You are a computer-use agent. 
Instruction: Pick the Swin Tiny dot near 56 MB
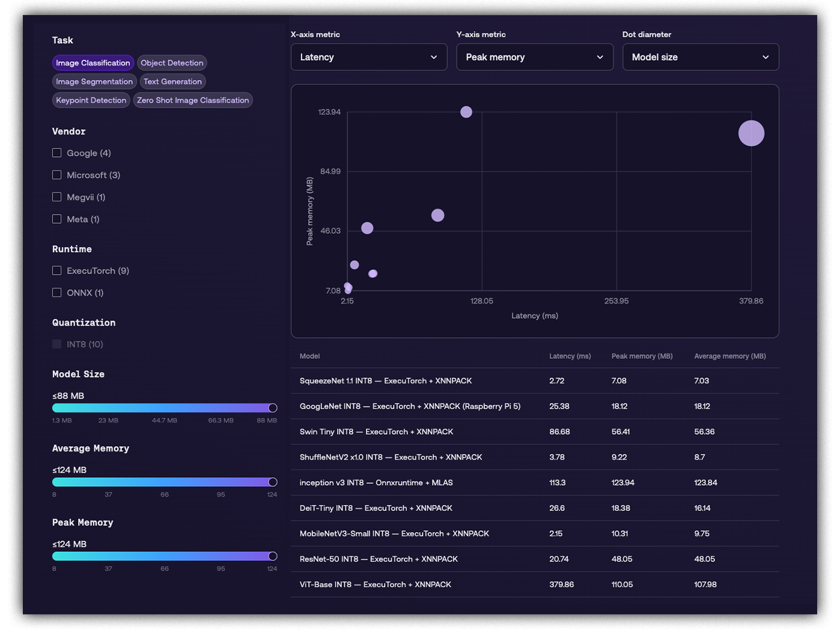438,215
